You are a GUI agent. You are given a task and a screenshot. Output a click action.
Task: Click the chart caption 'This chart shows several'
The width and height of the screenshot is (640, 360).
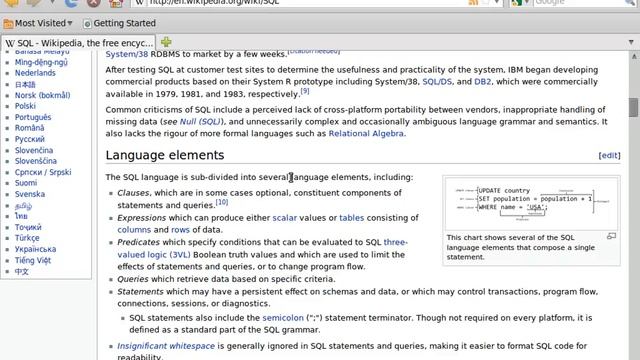point(520,247)
